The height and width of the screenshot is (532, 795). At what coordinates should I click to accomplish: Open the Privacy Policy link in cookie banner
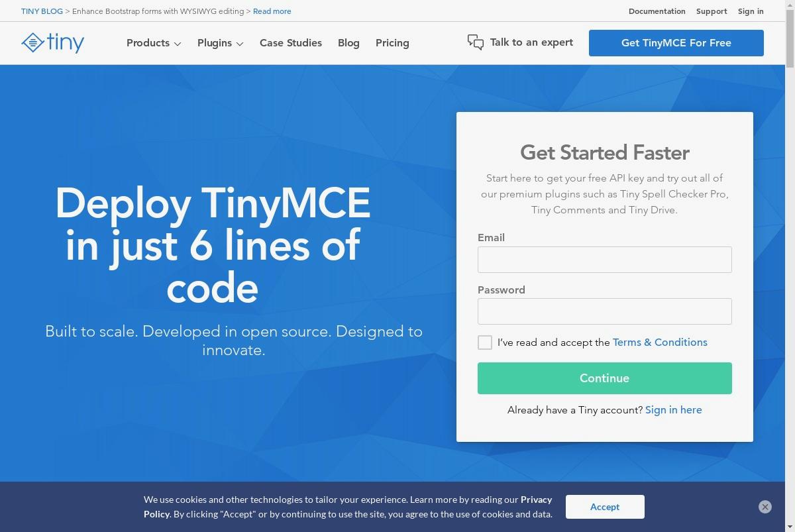click(x=537, y=500)
